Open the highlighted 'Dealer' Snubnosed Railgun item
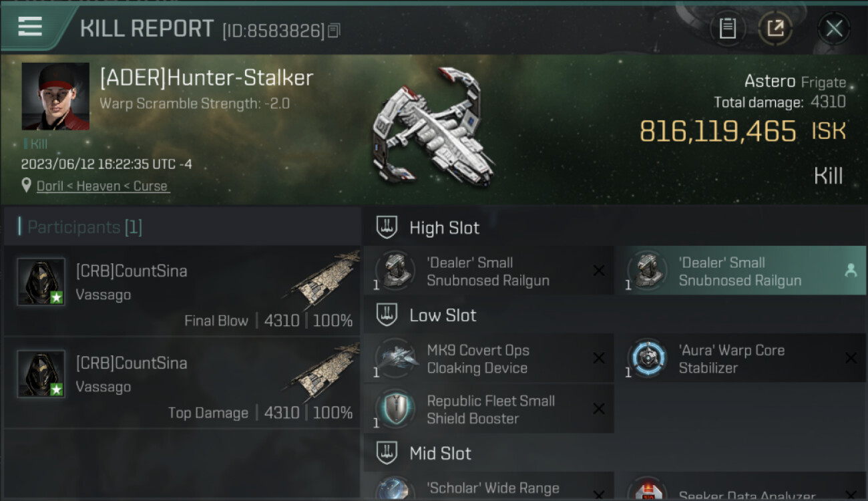Image resolution: width=868 pixels, height=501 pixels. point(740,271)
